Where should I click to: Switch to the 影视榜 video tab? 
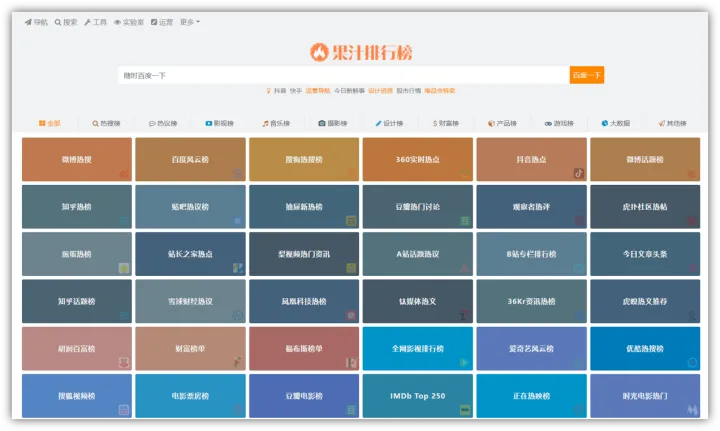pos(220,123)
